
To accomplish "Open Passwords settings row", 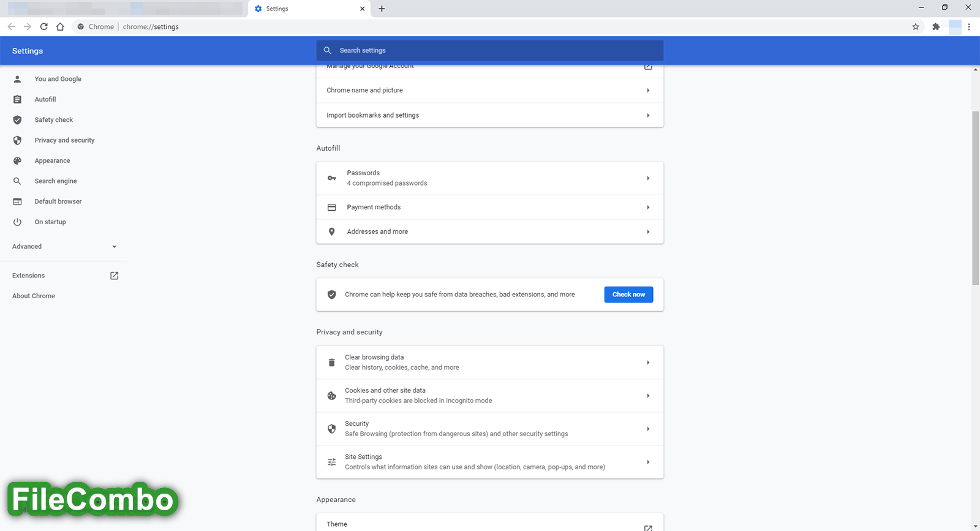I will [x=490, y=178].
